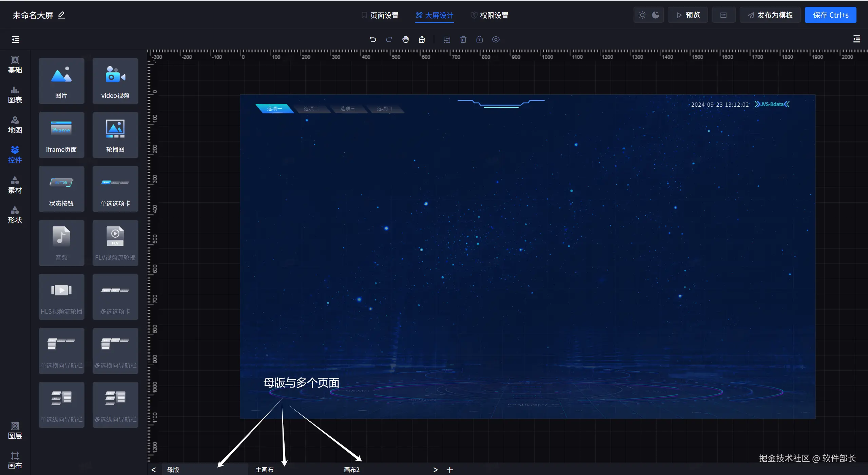Select the hand pan tool

[405, 39]
